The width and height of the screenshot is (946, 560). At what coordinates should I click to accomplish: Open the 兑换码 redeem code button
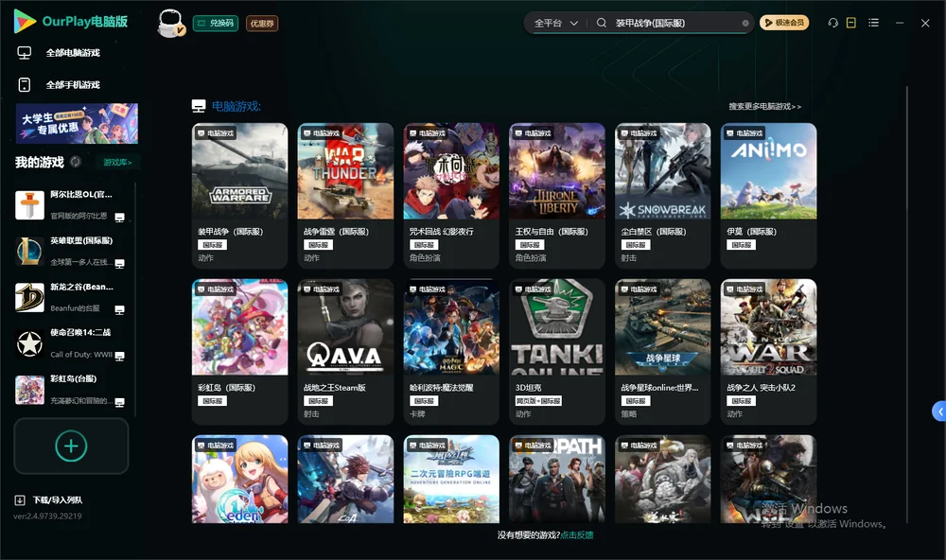point(216,23)
